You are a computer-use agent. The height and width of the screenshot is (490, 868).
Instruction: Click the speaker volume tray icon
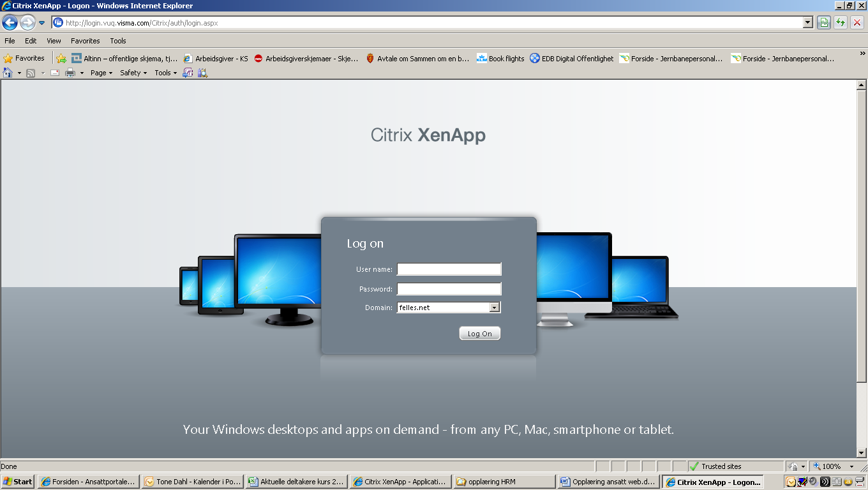814,482
